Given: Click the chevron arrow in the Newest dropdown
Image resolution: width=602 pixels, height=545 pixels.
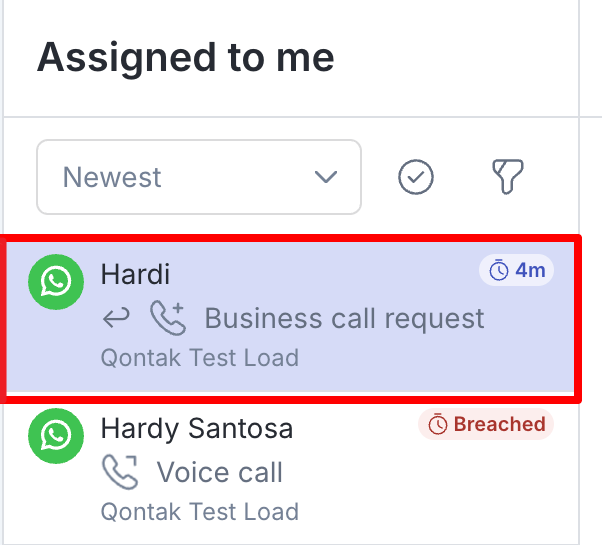Looking at the screenshot, I should coord(325,178).
